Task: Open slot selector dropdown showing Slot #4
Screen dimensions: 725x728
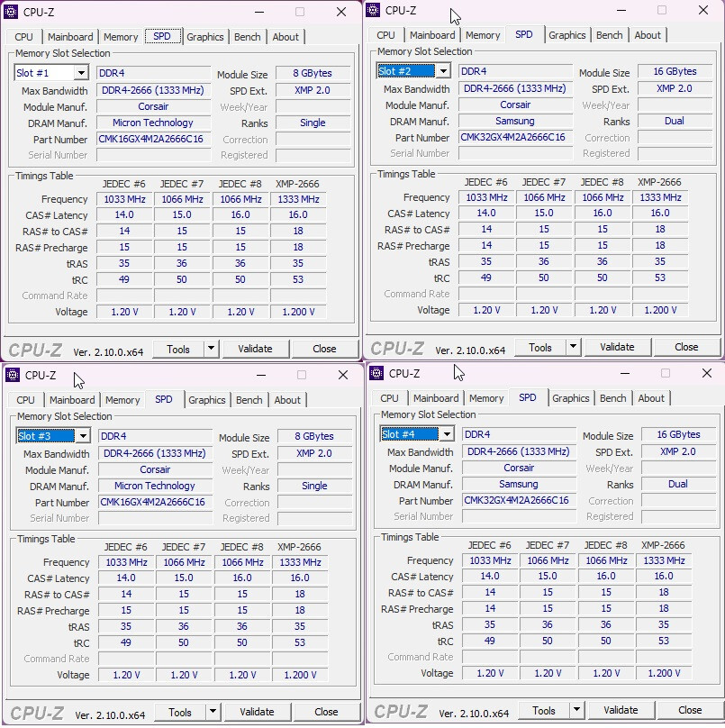Action: [417, 434]
